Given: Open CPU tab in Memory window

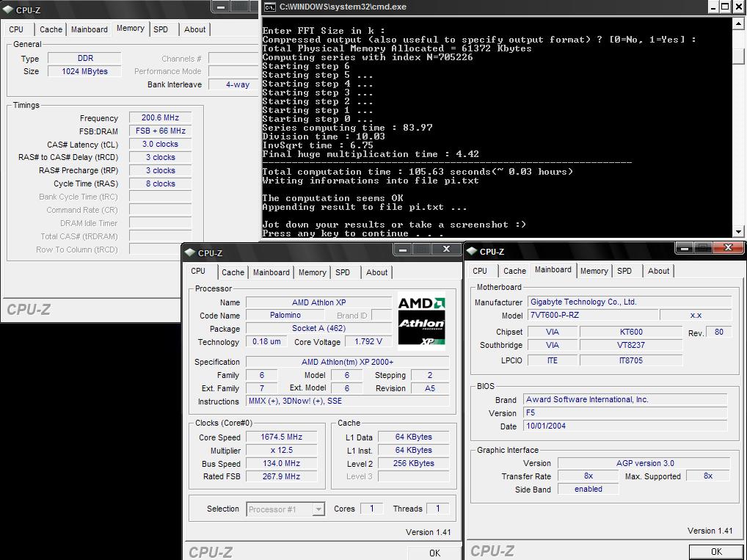Looking at the screenshot, I should (16, 29).
